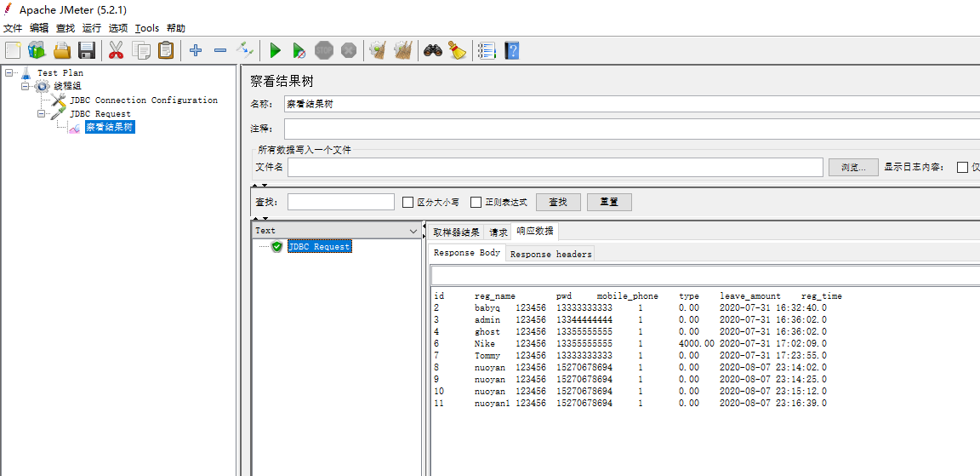980x476 pixels.
Task: Click the Cut scissors icon
Action: tap(117, 50)
